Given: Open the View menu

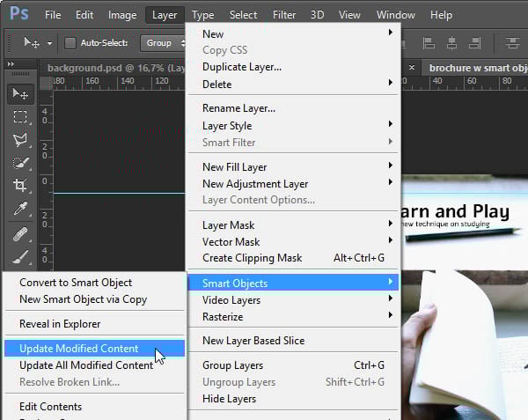Looking at the screenshot, I should point(349,15).
